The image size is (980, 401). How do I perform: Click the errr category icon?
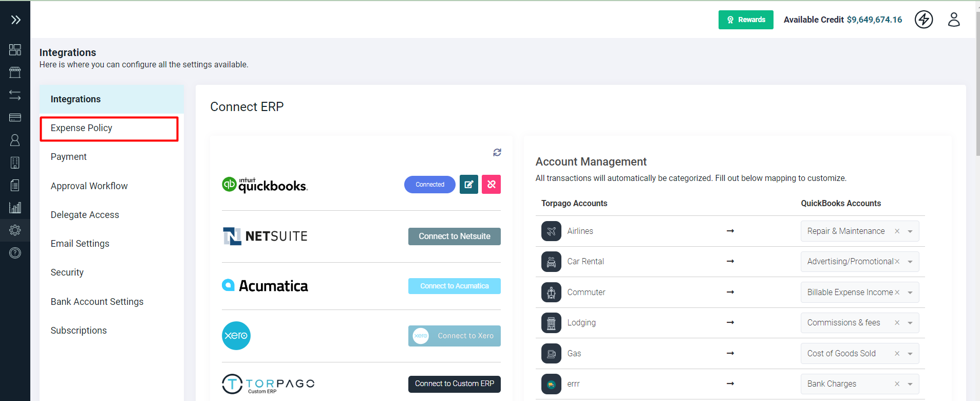[551, 384]
